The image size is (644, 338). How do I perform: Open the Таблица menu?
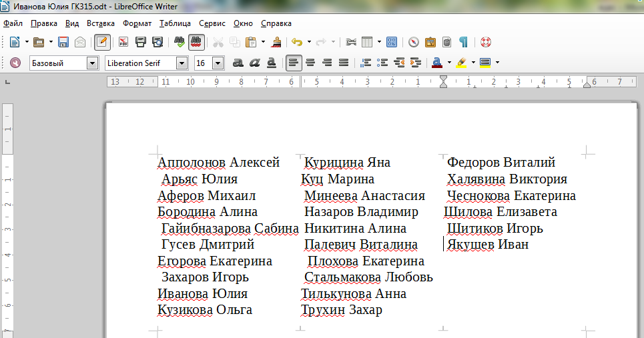175,23
